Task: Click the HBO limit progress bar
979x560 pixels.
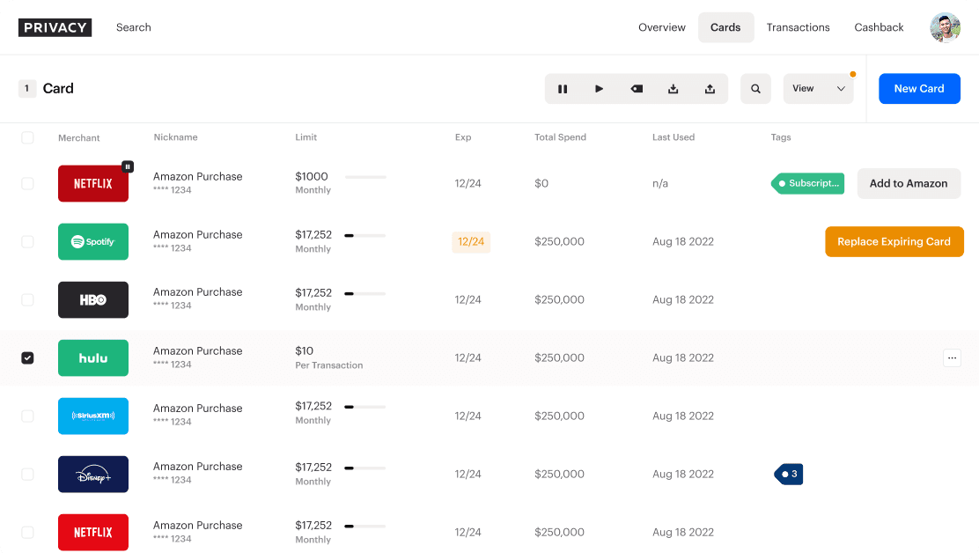Action: tap(365, 293)
